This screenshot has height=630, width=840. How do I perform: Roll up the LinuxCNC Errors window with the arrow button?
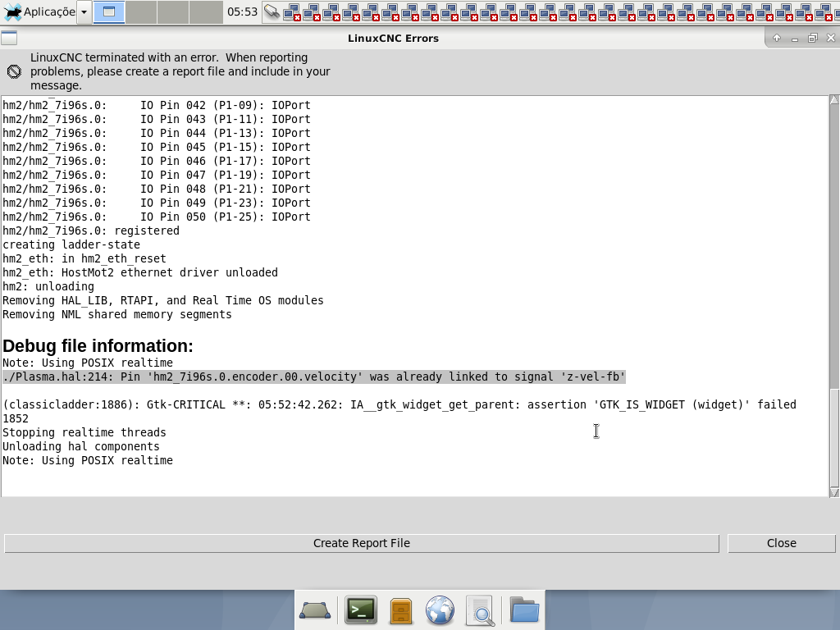777,38
